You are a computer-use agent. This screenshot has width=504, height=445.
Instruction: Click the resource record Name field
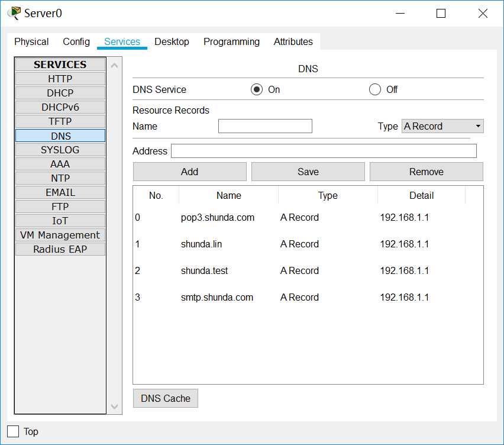pyautogui.click(x=265, y=126)
